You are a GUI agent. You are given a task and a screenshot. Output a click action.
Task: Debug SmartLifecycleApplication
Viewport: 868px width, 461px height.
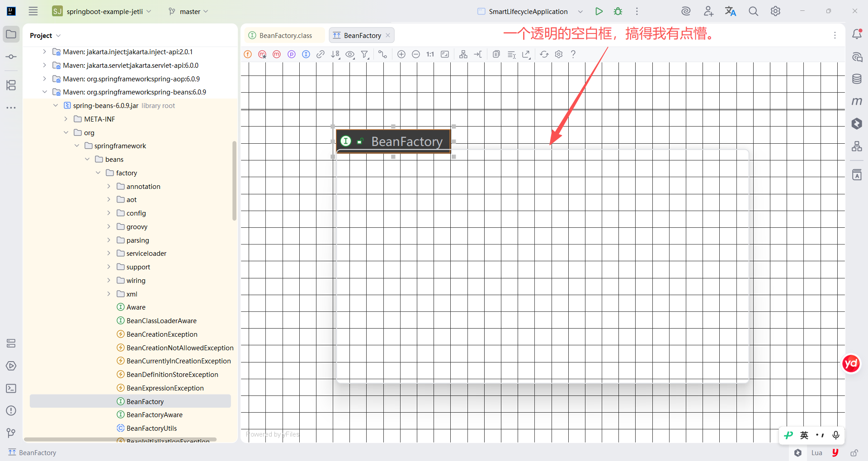pos(618,11)
